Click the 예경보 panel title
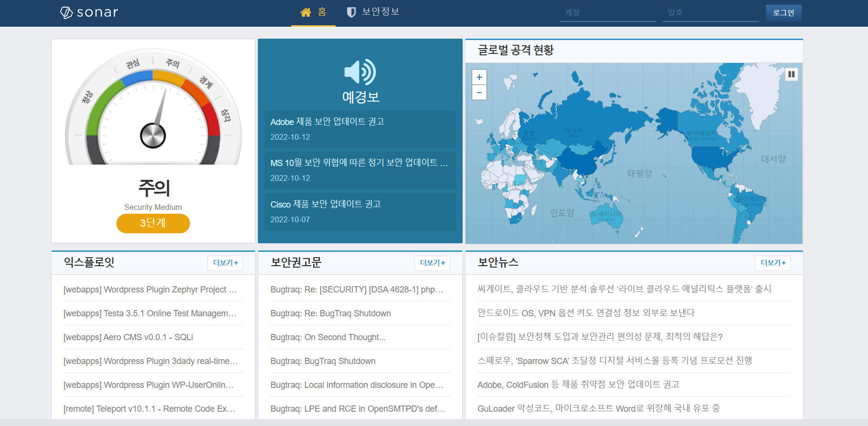This screenshot has width=868, height=426. point(360,97)
